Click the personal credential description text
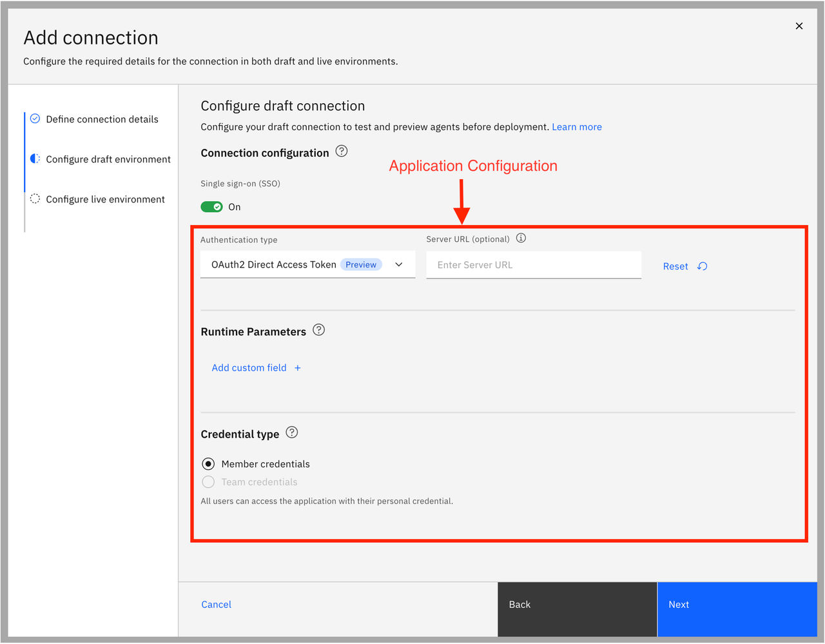Viewport: 825px width, 644px height. tap(327, 501)
